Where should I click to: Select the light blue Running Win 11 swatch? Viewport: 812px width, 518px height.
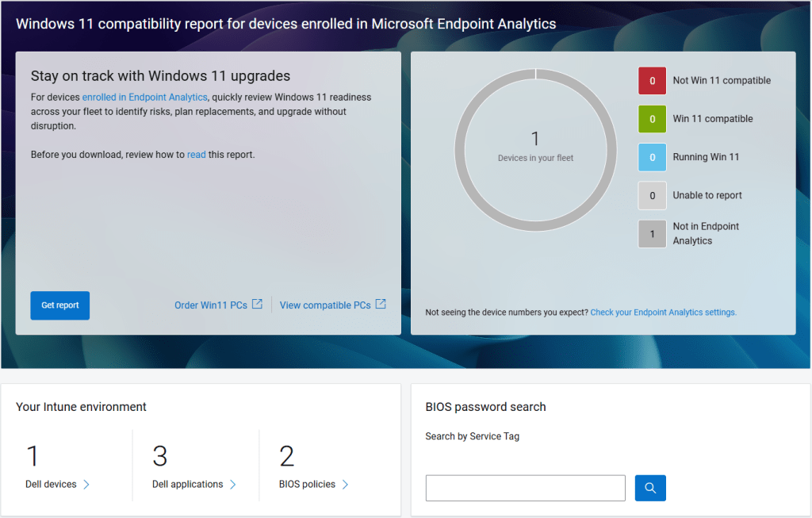(x=652, y=157)
